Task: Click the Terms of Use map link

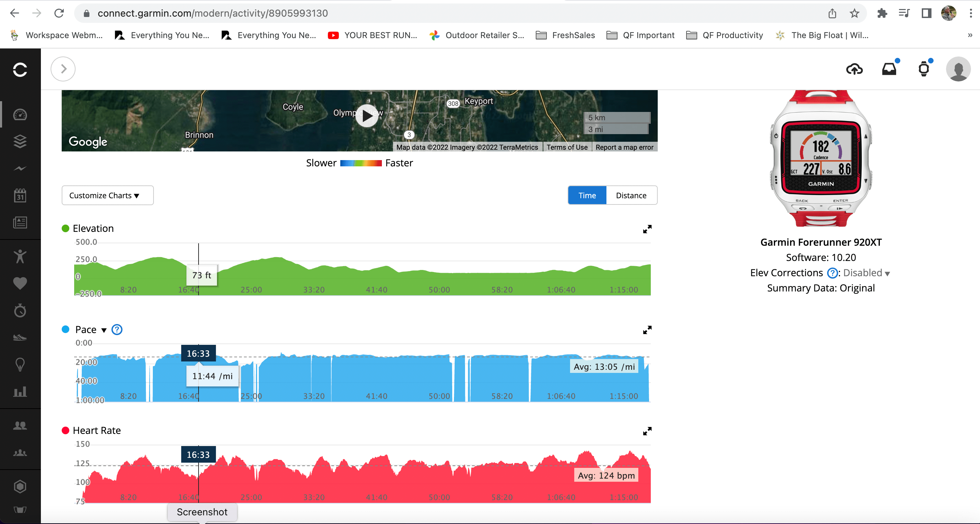Action: click(x=567, y=147)
